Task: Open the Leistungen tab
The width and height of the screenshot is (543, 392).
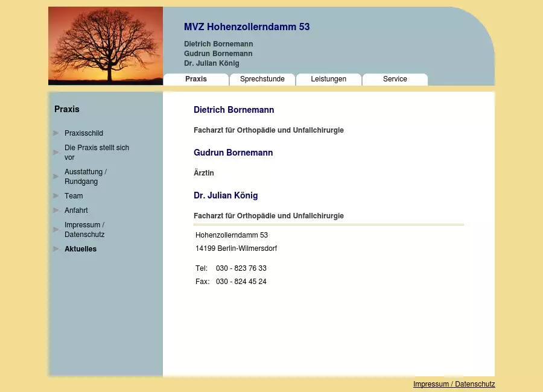Action: pyautogui.click(x=329, y=79)
